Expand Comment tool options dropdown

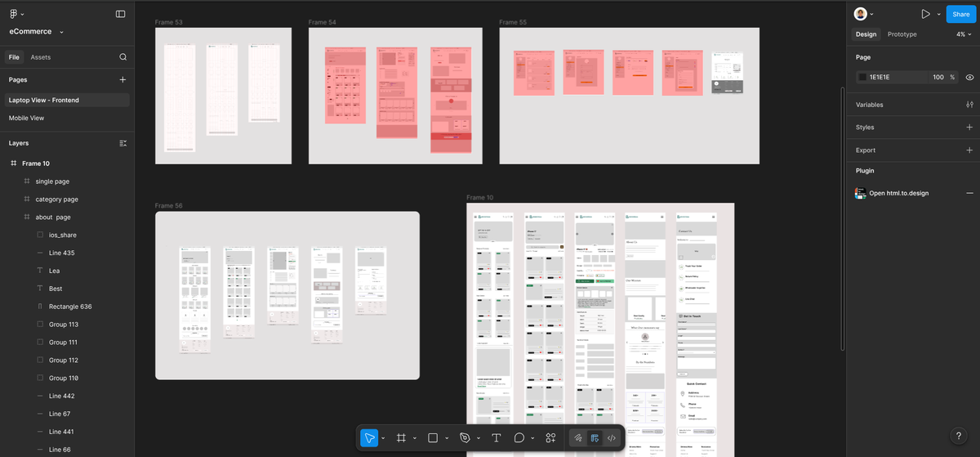point(532,438)
